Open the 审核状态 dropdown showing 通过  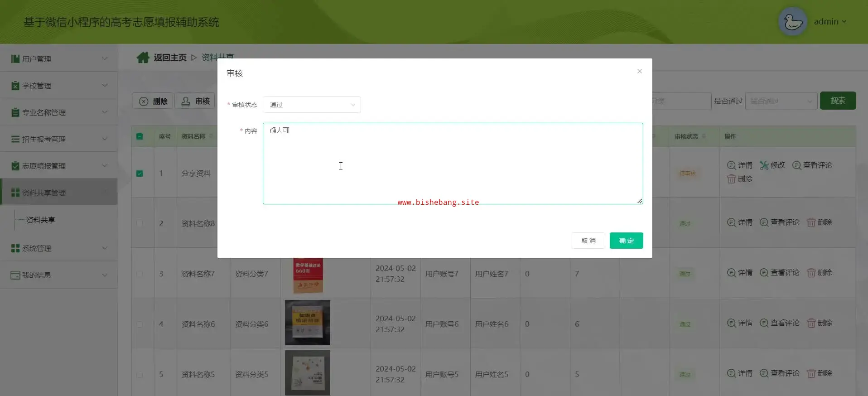[x=312, y=105]
